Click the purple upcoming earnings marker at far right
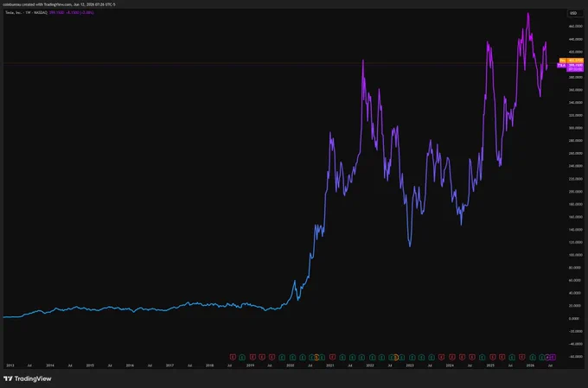Viewport: 588px width, 388px height. pyautogui.click(x=552, y=357)
